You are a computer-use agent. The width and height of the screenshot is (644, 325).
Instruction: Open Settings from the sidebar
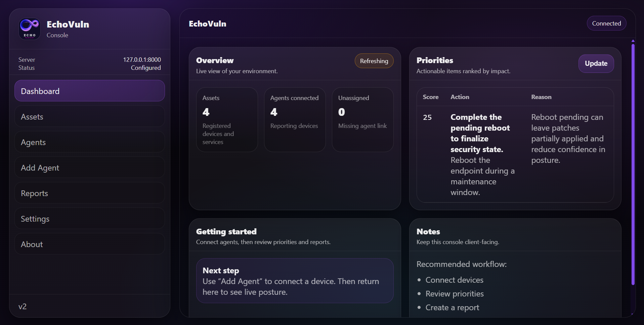(89, 218)
